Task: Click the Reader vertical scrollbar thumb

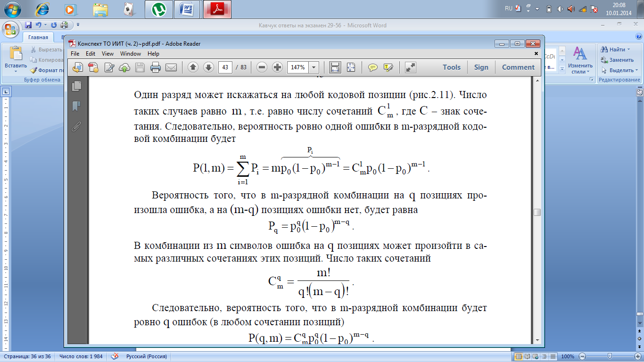Action: (537, 213)
